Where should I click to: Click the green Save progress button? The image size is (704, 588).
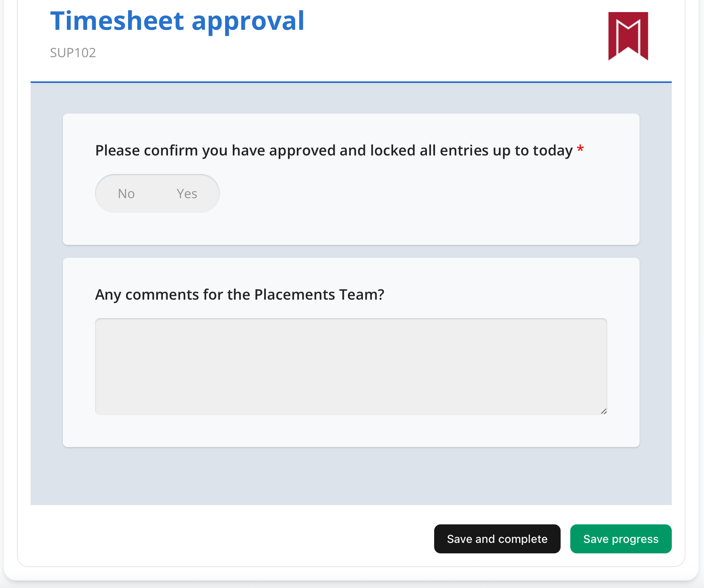pos(621,539)
